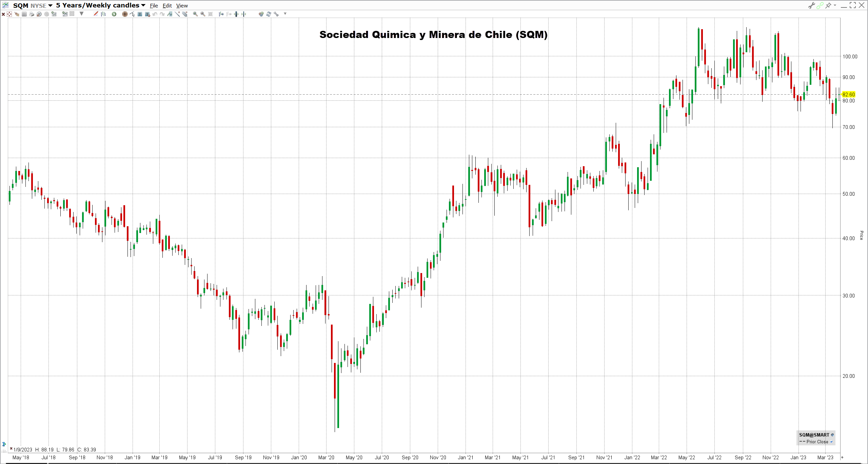Open the View menu

point(182,6)
